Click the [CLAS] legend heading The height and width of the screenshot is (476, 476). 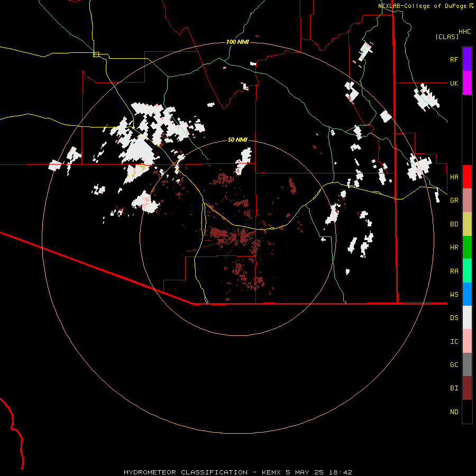(447, 36)
